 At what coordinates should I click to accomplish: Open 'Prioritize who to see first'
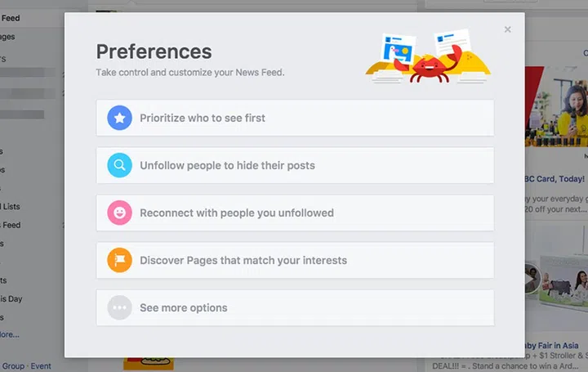coord(203,119)
